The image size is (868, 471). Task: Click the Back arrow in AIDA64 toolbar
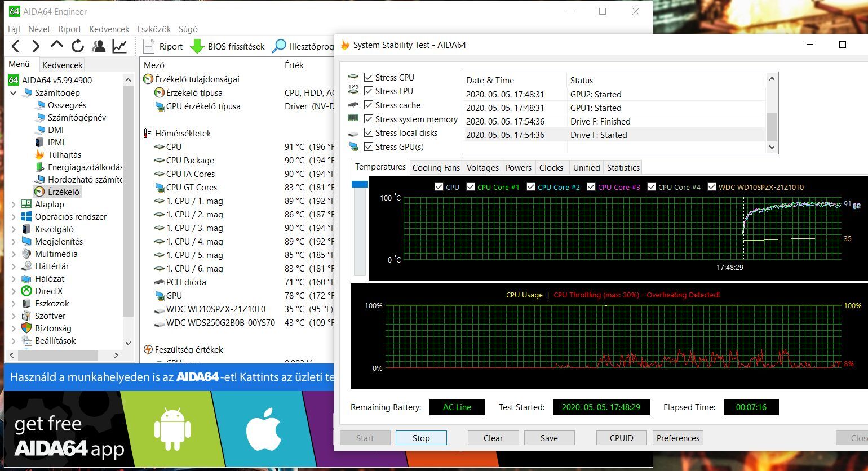tap(15, 46)
